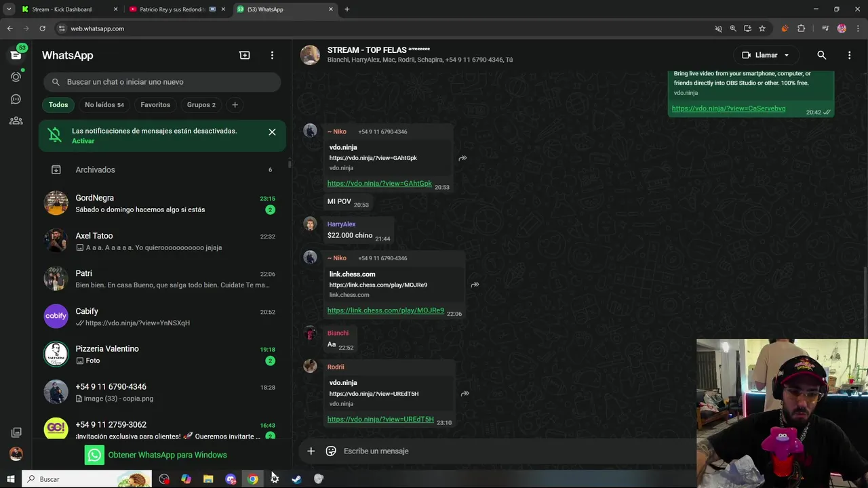Open vdo.ninja/?view=GAhtGpk link
The width and height of the screenshot is (868, 488).
[379, 184]
